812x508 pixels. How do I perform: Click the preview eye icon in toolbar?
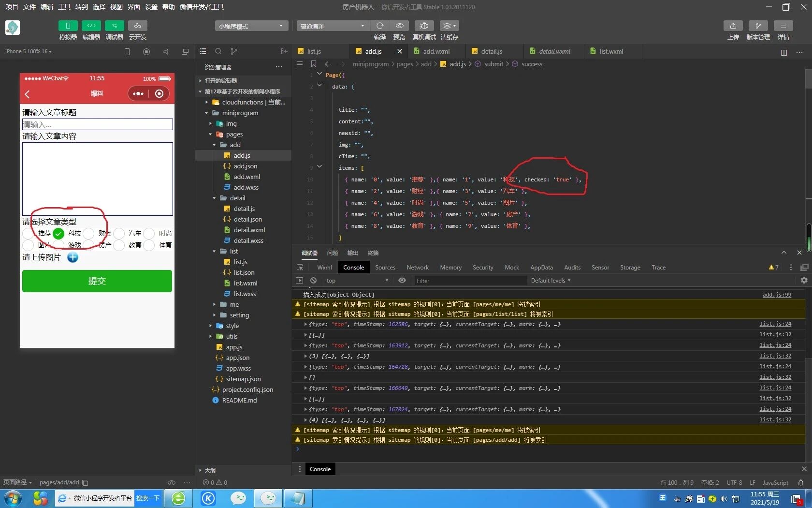[x=399, y=26]
